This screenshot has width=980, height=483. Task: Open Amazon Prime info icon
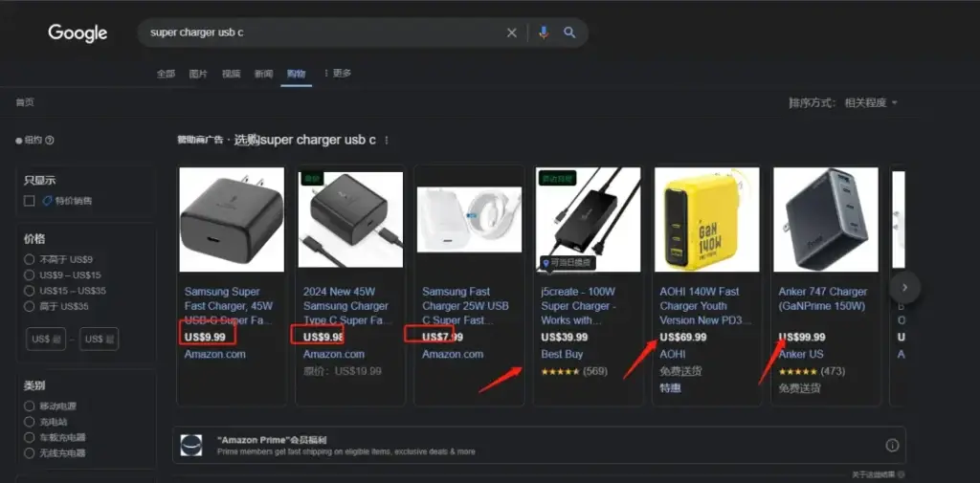[x=892, y=446]
